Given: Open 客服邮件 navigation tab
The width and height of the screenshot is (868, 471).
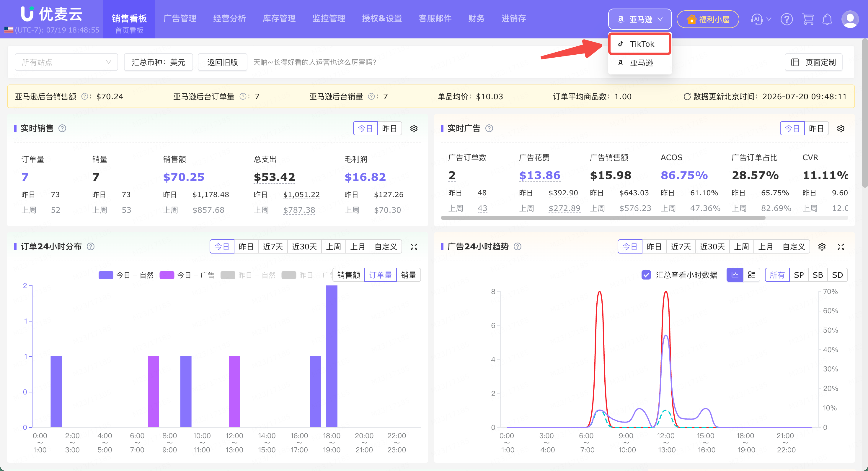Looking at the screenshot, I should pyautogui.click(x=435, y=19).
